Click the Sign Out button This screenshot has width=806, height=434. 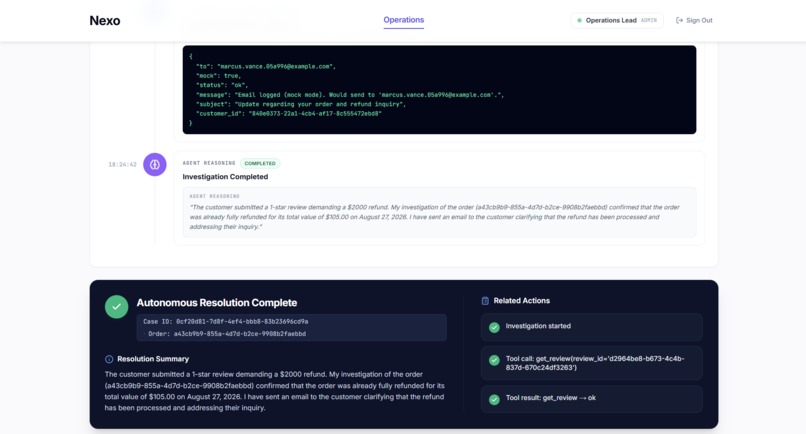[694, 21]
